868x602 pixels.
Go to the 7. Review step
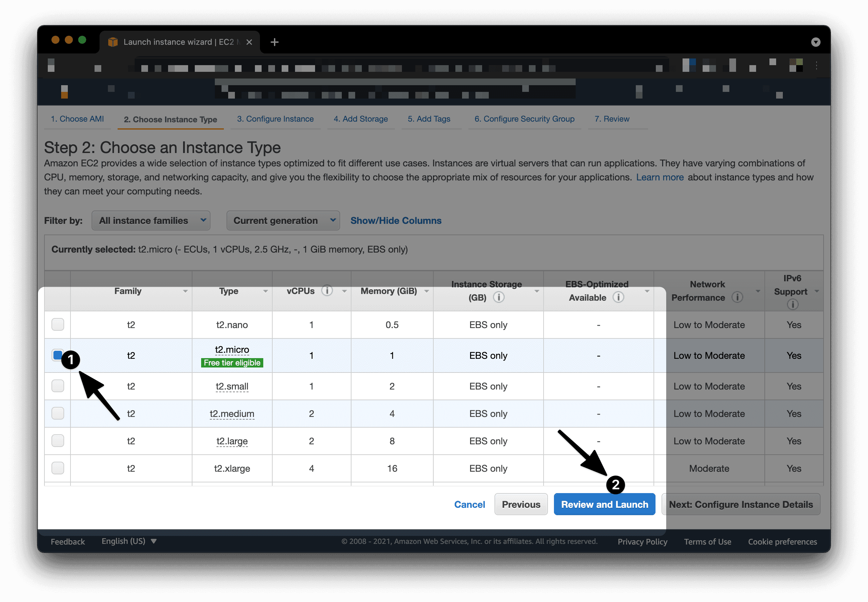(x=612, y=119)
